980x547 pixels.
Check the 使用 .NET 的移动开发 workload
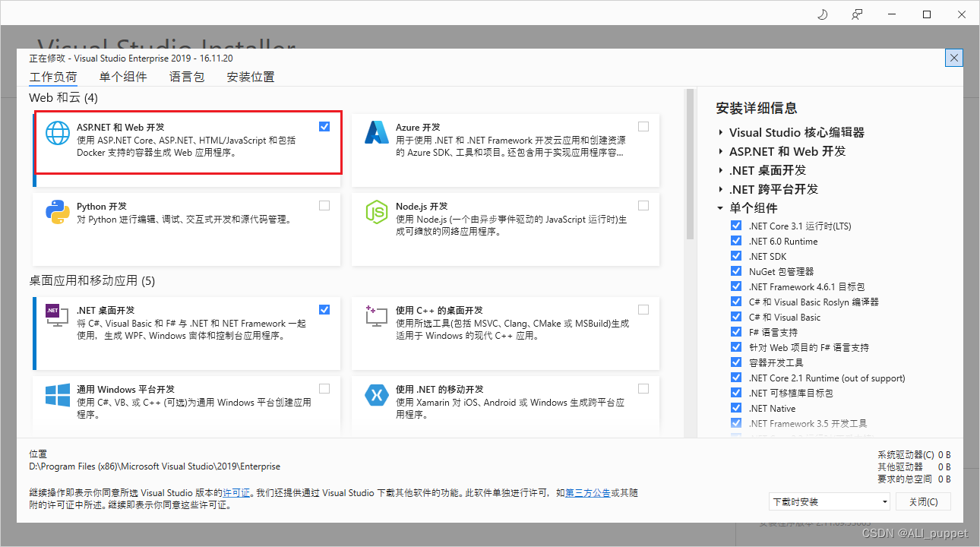(x=643, y=388)
